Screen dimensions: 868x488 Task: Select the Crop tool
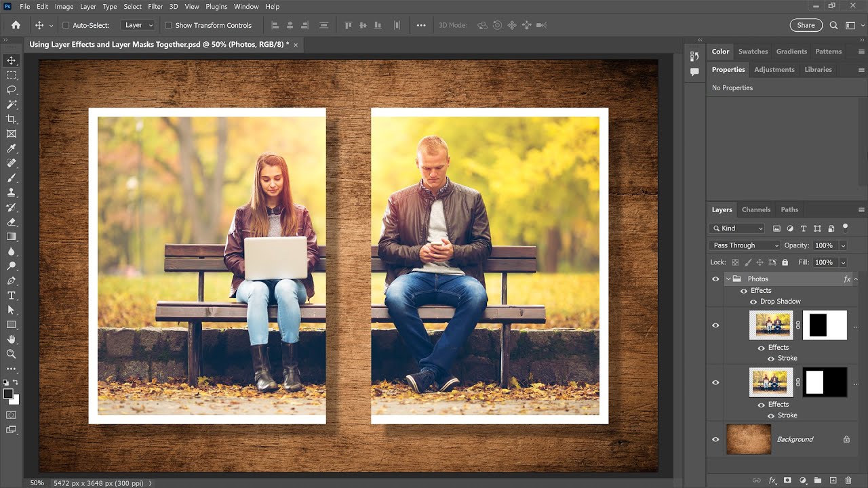coord(10,119)
